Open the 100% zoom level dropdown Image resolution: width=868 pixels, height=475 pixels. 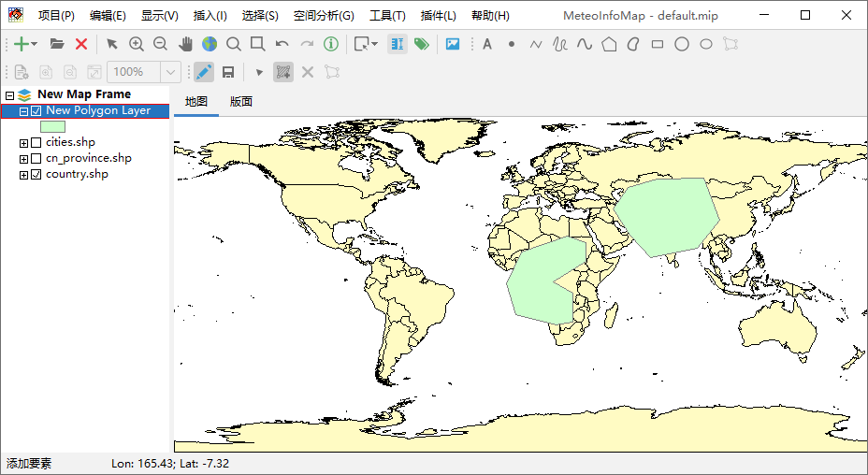point(170,72)
